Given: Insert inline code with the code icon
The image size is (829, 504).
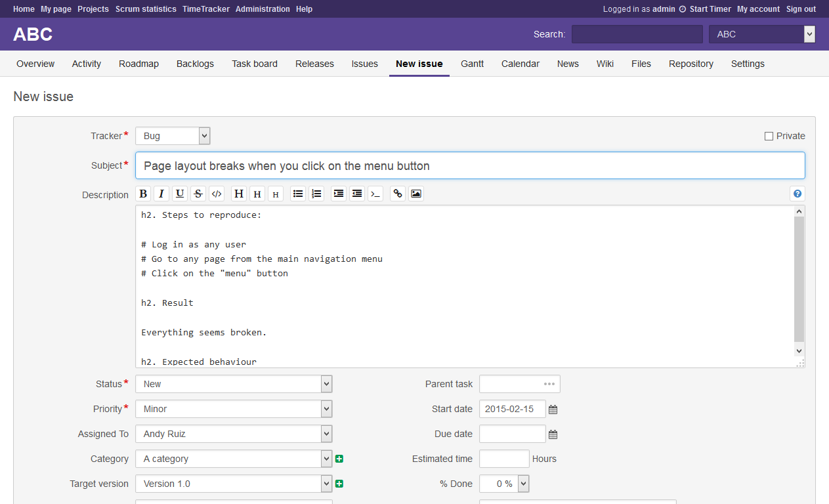Looking at the screenshot, I should (x=217, y=194).
